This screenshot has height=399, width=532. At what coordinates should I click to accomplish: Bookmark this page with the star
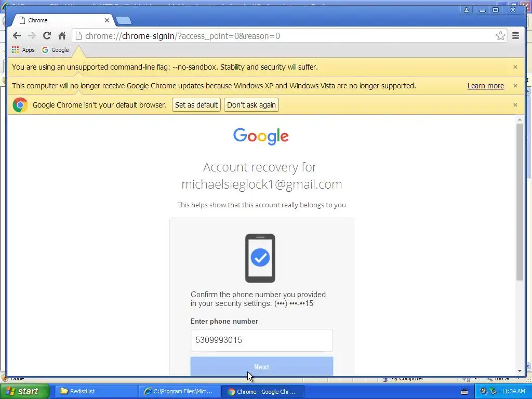(x=500, y=36)
